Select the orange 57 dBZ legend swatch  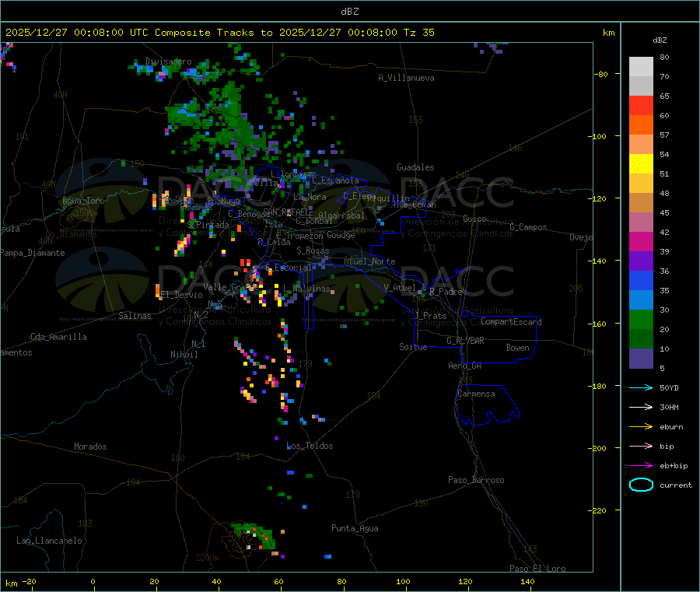click(x=641, y=125)
